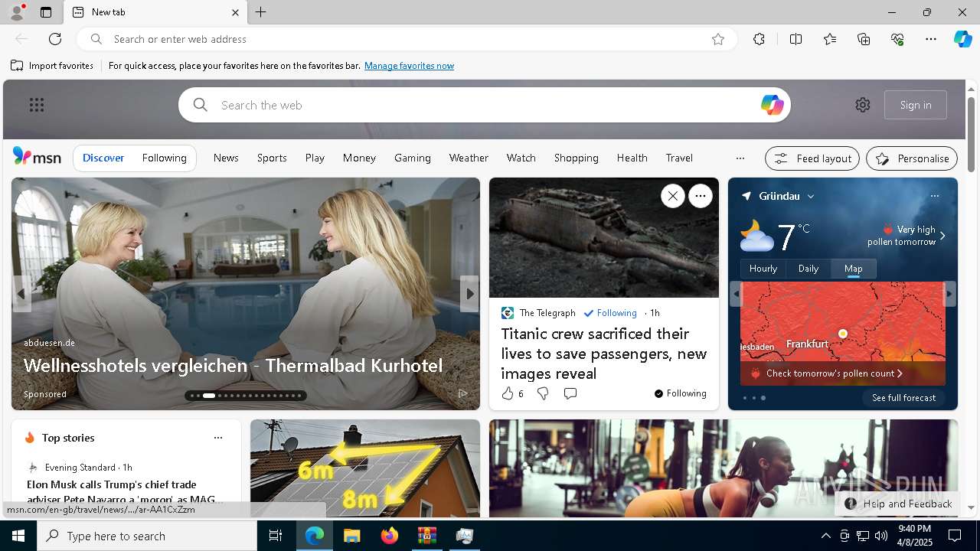Open Top stories more options ellipsis

click(218, 438)
